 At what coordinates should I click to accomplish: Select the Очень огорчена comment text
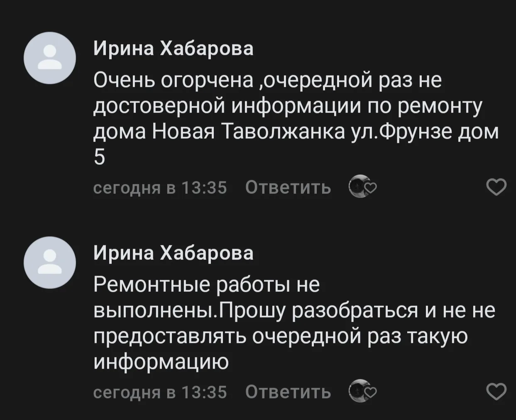click(x=296, y=119)
